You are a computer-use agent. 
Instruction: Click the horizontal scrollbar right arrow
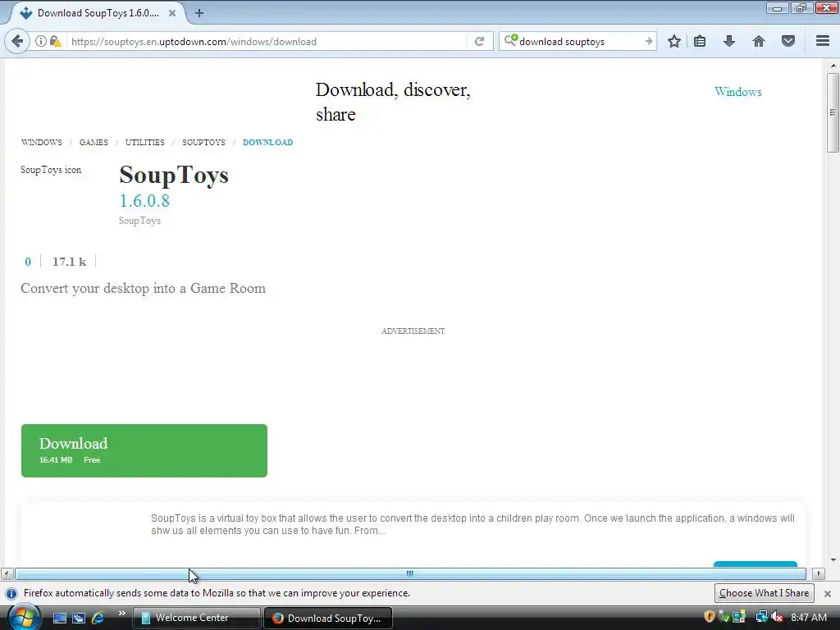[818, 573]
